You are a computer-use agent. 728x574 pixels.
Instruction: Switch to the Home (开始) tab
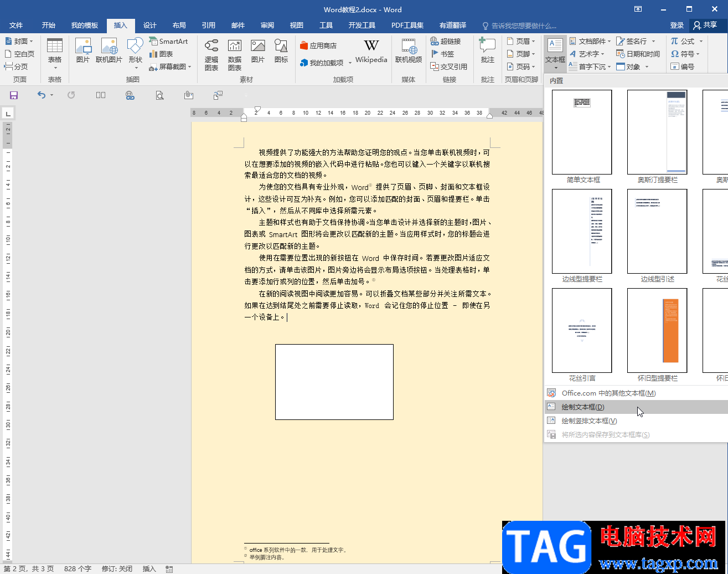pos(49,25)
